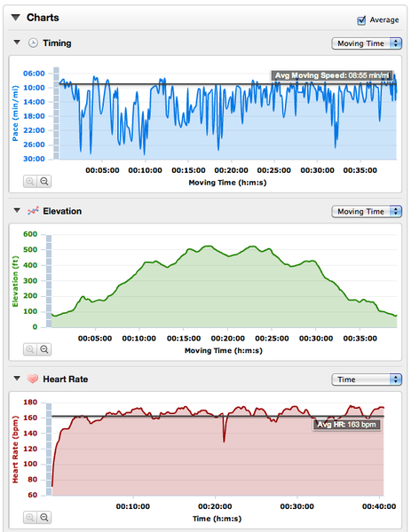This screenshot has width=411, height=532.
Task: Zoom in on the Heart Rate chart
Action: pos(30,517)
